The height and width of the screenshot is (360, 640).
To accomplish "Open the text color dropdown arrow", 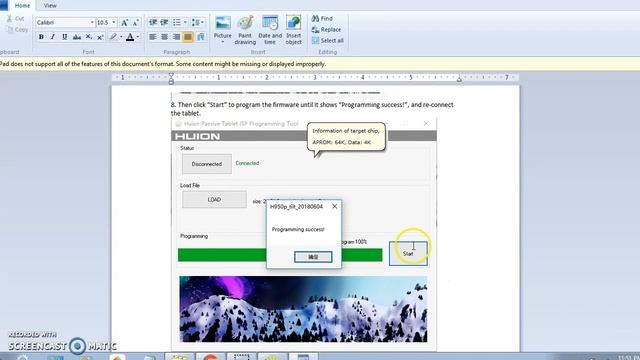I will coord(138,37).
